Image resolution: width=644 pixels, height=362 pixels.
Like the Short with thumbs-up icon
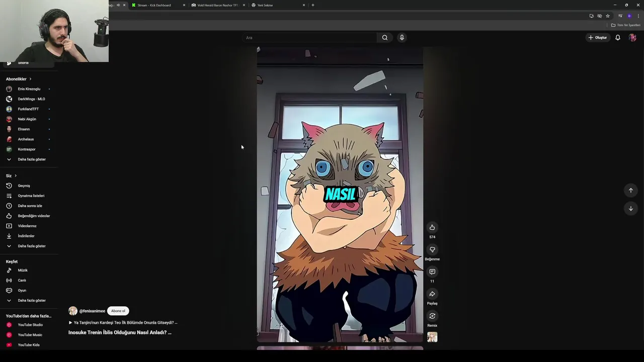(x=432, y=228)
